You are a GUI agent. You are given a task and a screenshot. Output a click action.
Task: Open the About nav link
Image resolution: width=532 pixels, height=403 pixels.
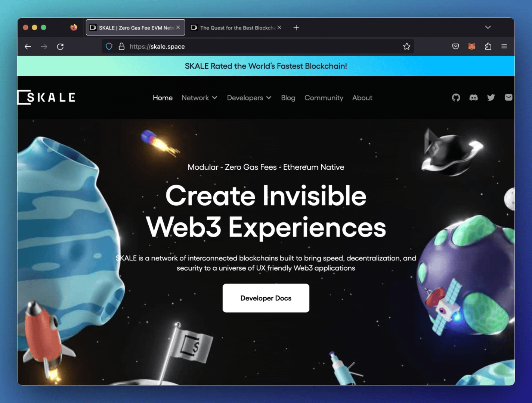tap(362, 98)
